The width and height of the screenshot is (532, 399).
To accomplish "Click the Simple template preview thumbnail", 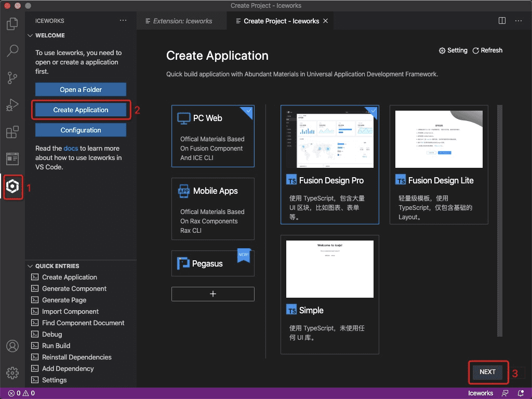I will (329, 269).
